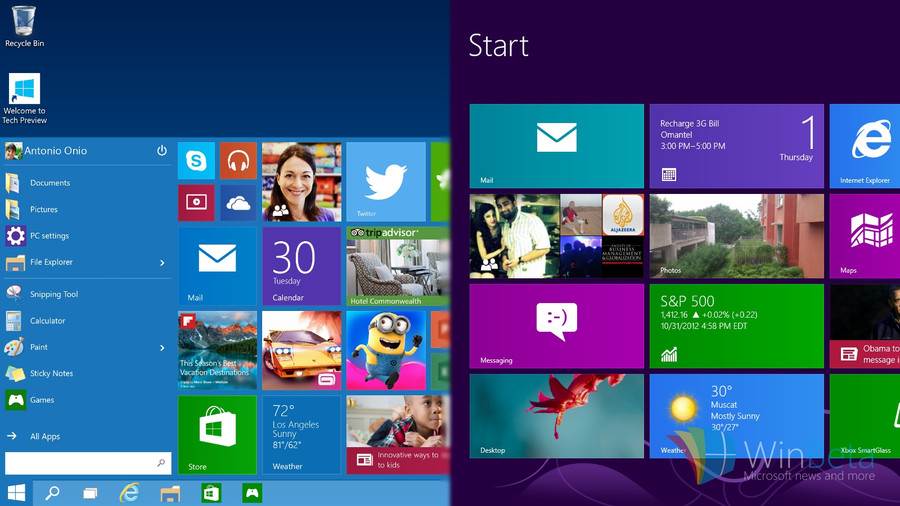900x506 pixels.
Task: Open the Mail tile in Start menu
Action: tap(217, 266)
